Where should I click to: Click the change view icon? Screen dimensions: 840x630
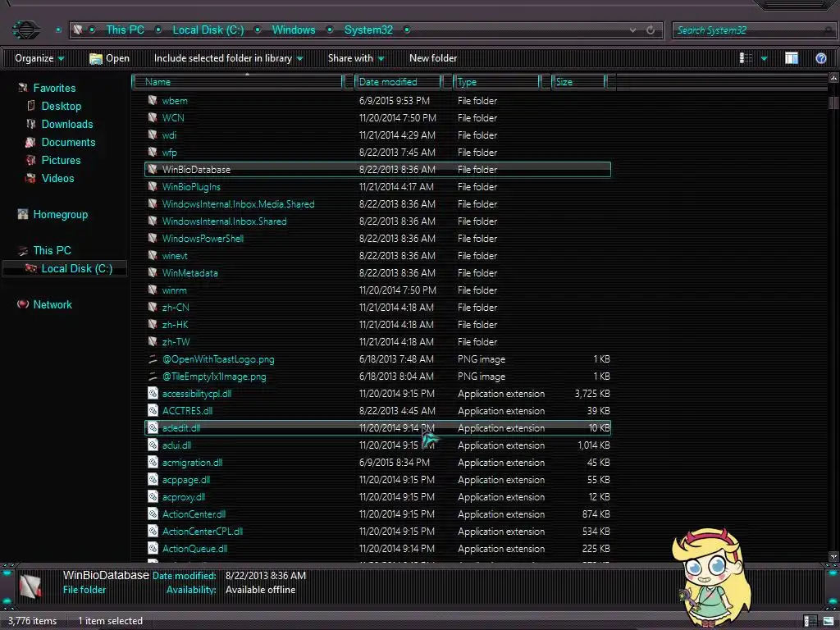click(x=746, y=58)
